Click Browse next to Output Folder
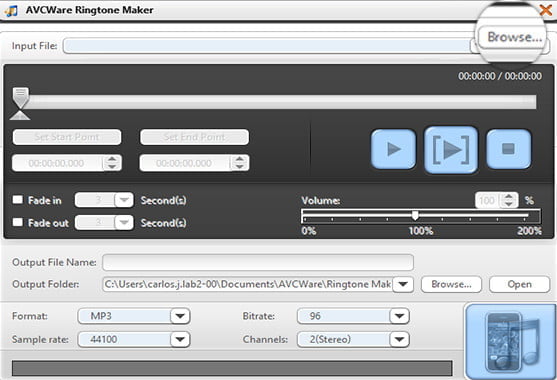Screen dimensions: 557x380 [451, 284]
